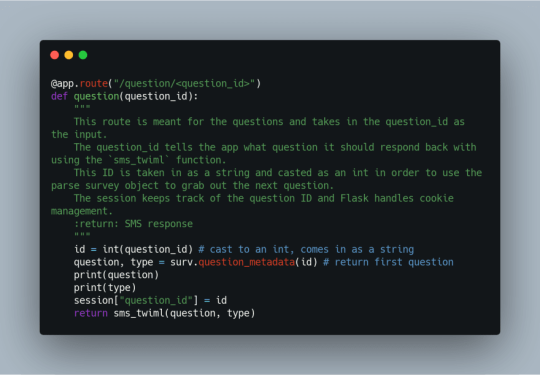Click the 'Flask handles cookie' text
Image resolution: width=540 pixels, height=375 pixels.
397,198
